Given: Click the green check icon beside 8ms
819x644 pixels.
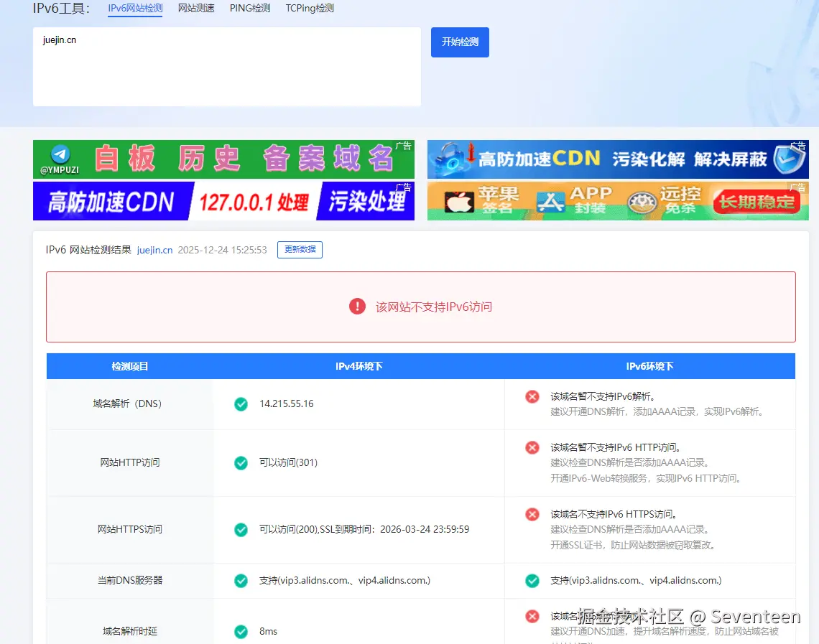Looking at the screenshot, I should [x=241, y=632].
